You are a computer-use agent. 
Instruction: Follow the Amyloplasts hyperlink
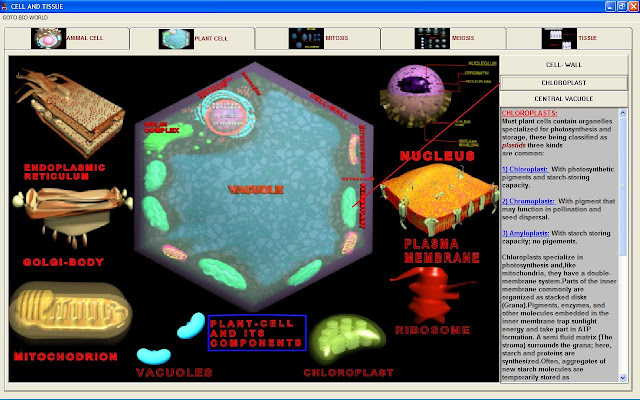coord(526,233)
